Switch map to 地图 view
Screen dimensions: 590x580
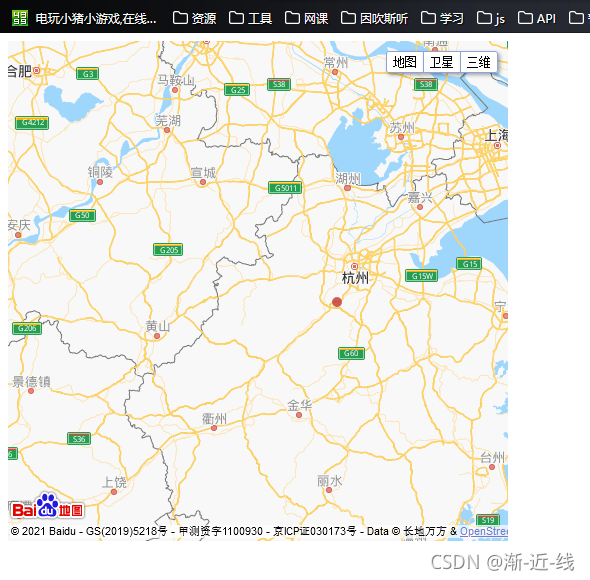[405, 62]
